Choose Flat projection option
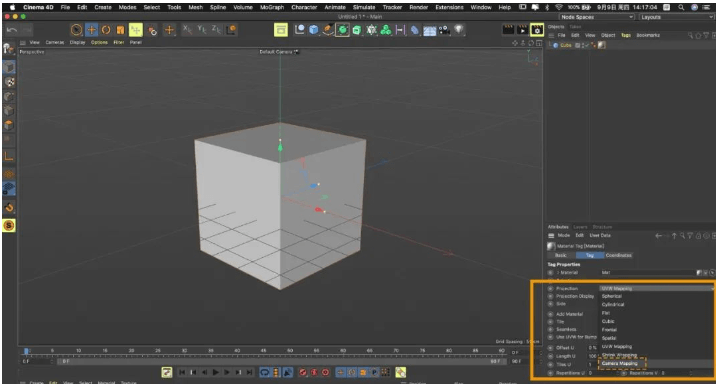This screenshot has height=384, width=716. point(605,313)
